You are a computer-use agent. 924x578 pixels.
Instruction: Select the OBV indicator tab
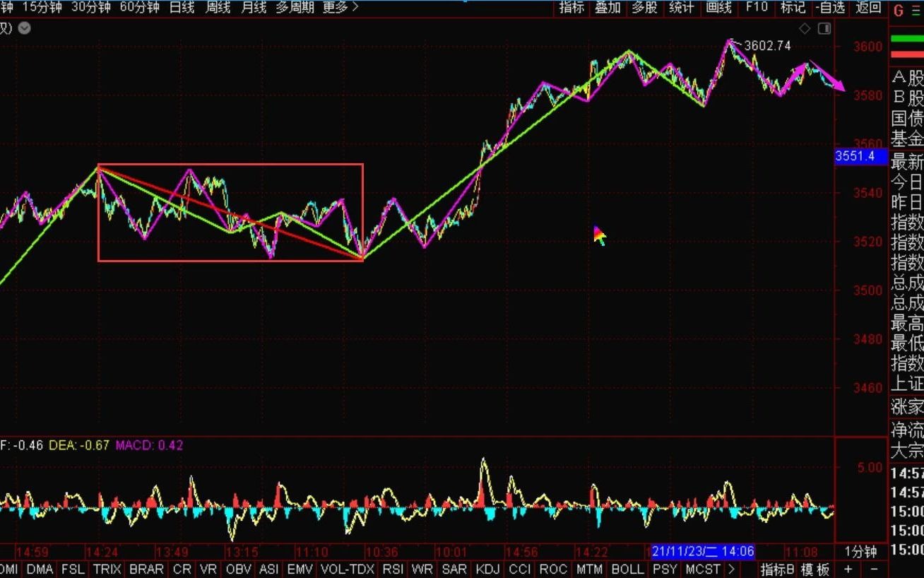point(239,570)
